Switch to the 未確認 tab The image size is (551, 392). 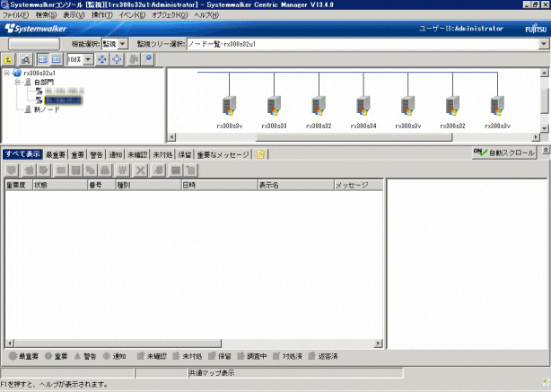point(137,154)
